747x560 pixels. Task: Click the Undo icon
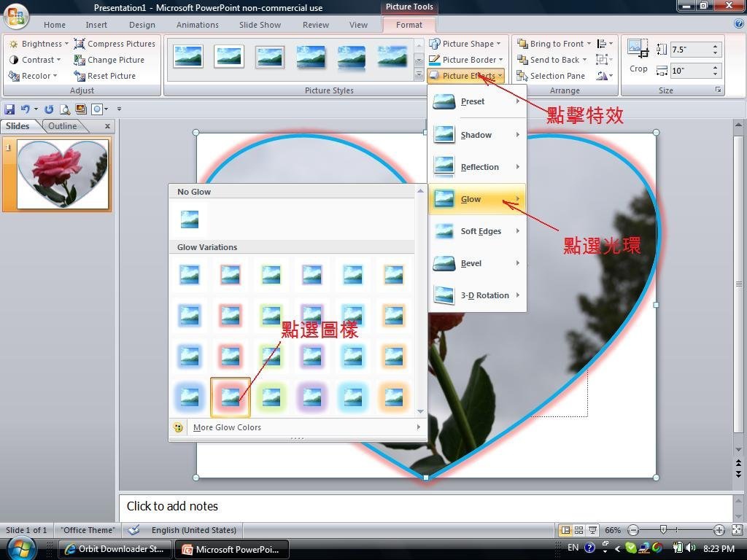26,109
